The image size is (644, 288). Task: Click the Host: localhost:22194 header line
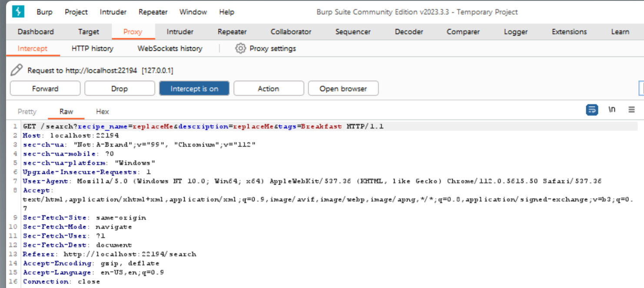point(70,136)
